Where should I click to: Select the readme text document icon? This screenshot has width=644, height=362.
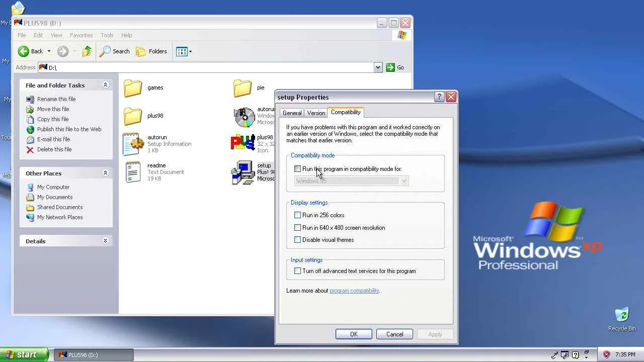click(x=133, y=172)
